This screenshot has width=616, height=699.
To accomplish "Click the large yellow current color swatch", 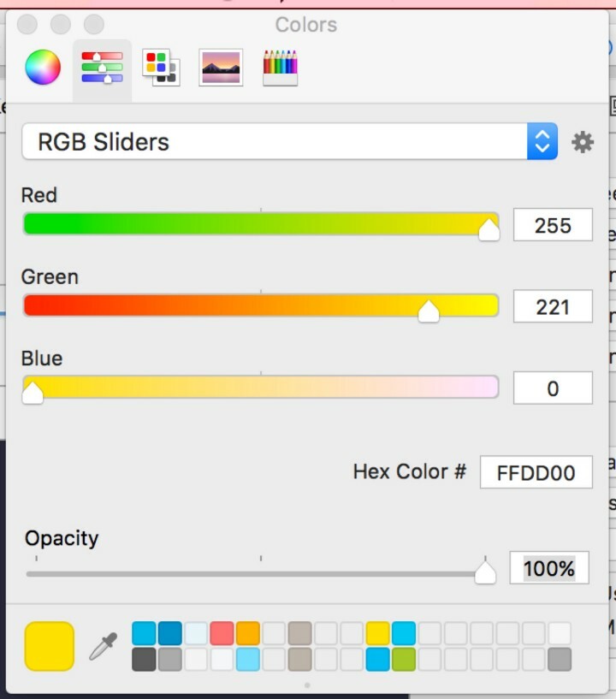I will coord(50,646).
